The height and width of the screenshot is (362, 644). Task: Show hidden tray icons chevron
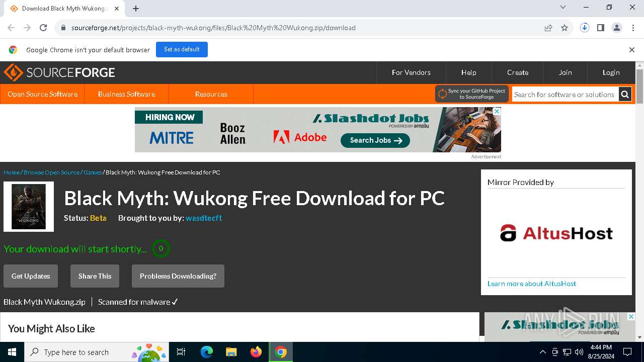point(542,352)
